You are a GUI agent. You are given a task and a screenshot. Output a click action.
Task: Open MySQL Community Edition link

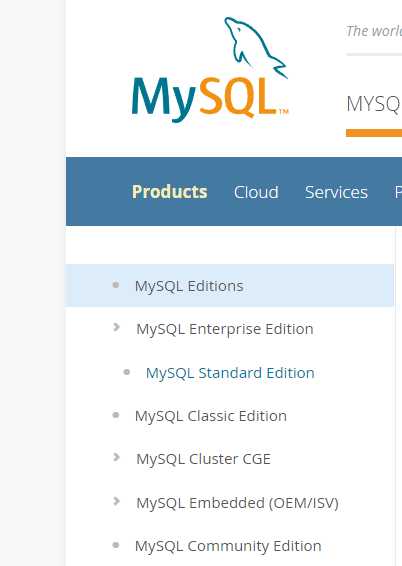click(228, 546)
